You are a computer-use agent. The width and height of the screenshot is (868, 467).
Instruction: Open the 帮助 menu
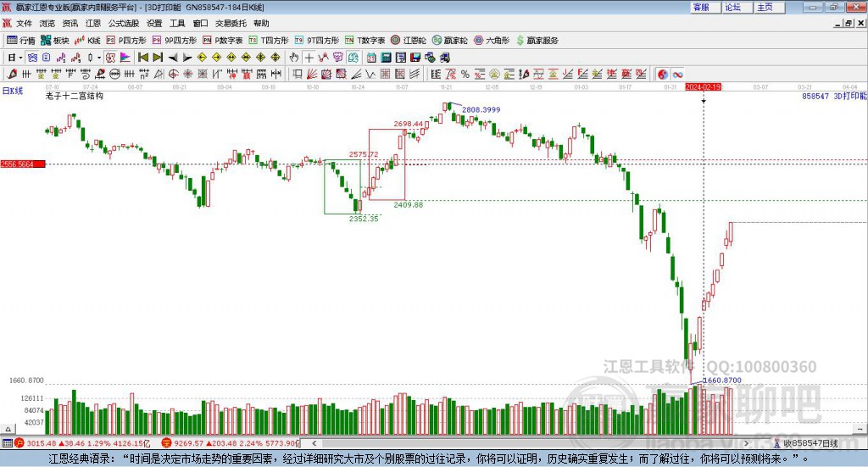(261, 23)
